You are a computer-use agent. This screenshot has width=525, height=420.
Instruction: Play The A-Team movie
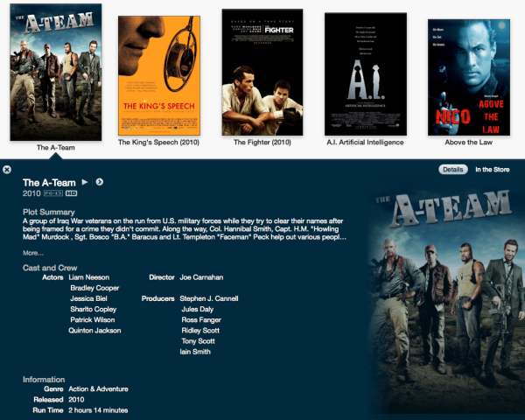click(85, 182)
